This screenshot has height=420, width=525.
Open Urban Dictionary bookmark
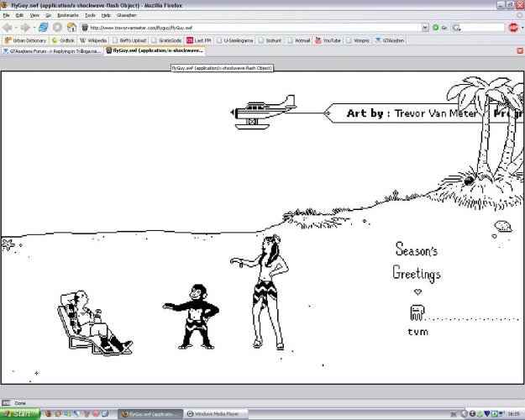click(24, 39)
